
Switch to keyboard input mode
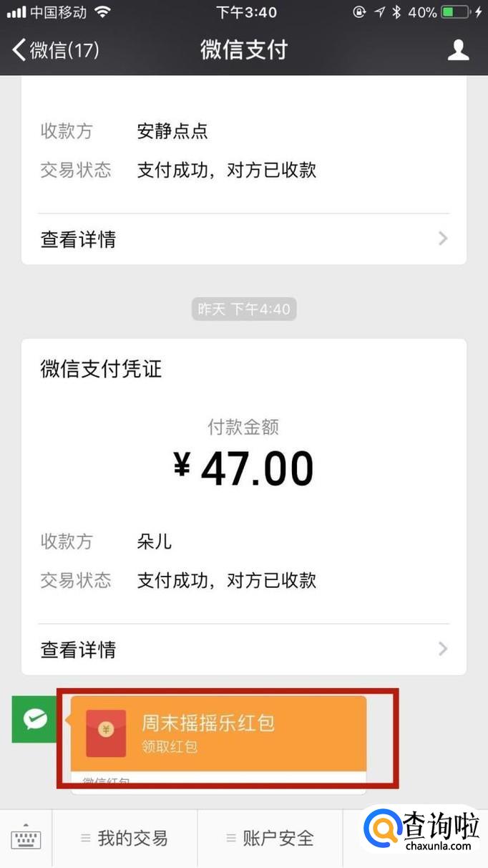coord(26,839)
